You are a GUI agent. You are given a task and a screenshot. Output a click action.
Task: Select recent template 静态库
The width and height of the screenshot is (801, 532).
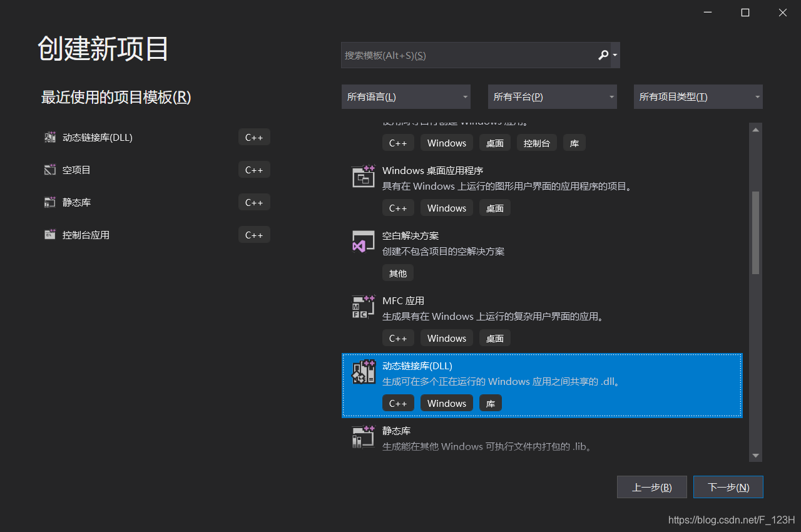(x=76, y=202)
